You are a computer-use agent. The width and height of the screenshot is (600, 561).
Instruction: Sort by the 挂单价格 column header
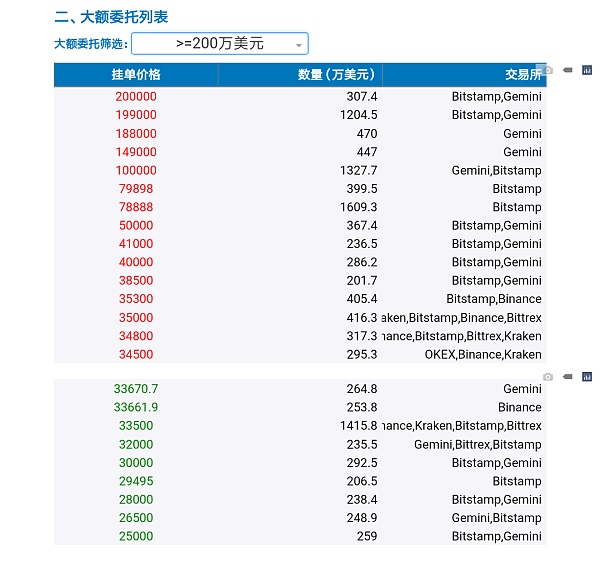136,75
